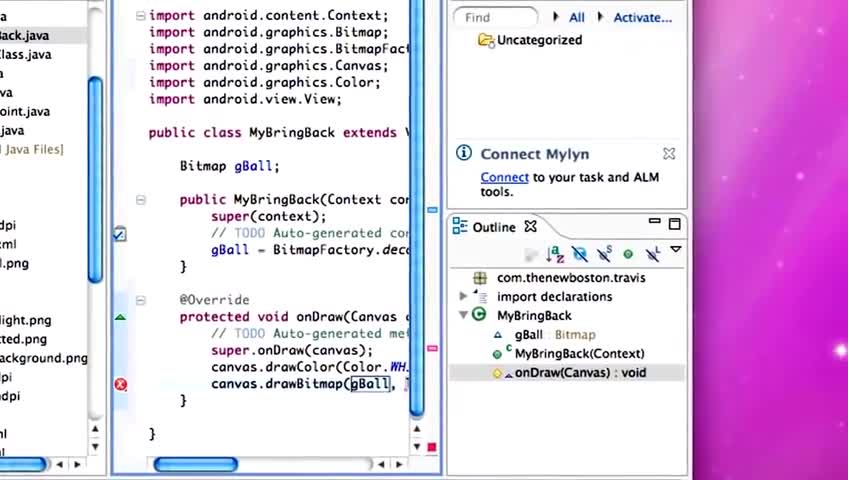This screenshot has width=848, height=480.
Task: Maximize the Outline panel
Action: pyautogui.click(x=674, y=224)
